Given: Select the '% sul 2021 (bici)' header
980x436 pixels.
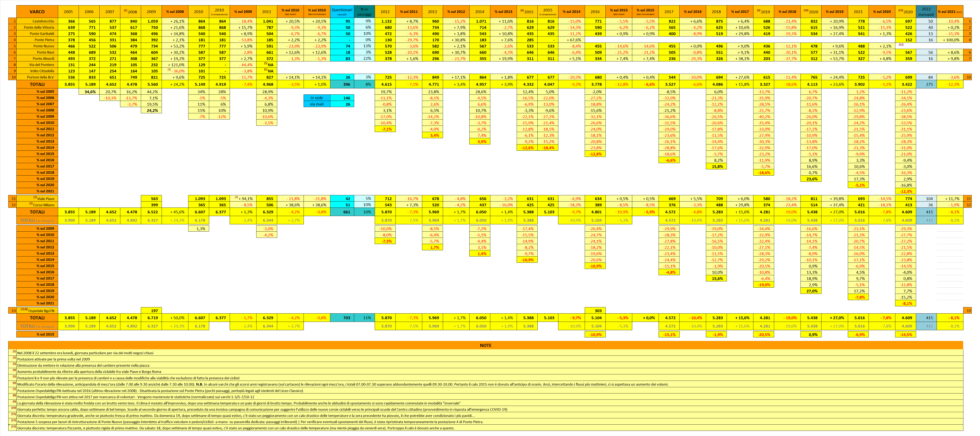Looking at the screenshot, I should pyautogui.click(x=950, y=11).
